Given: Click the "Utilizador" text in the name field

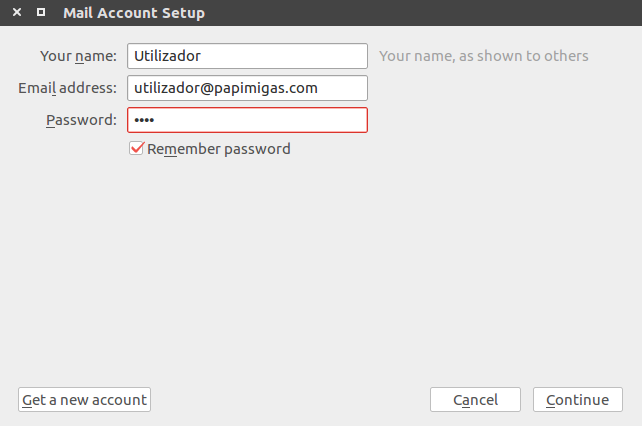Looking at the screenshot, I should (167, 56).
